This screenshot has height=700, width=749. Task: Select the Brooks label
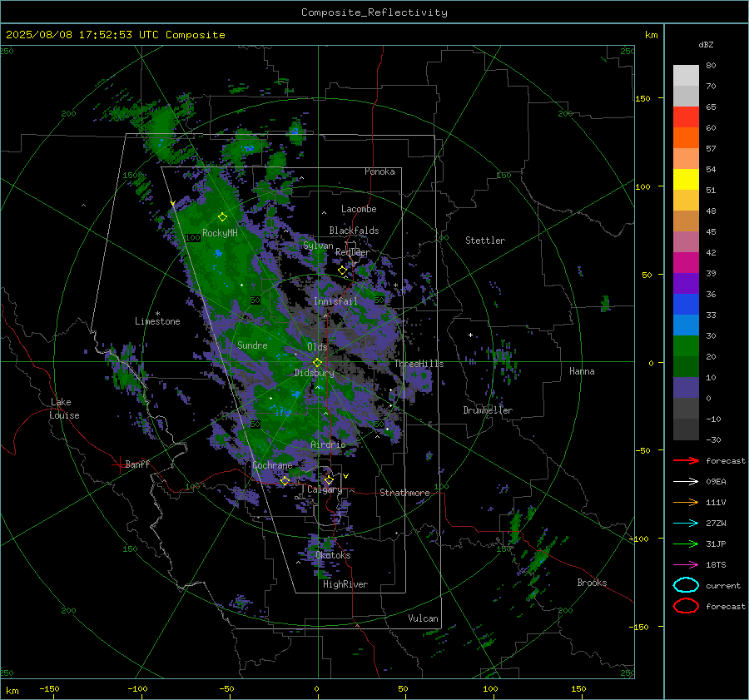[x=592, y=583]
